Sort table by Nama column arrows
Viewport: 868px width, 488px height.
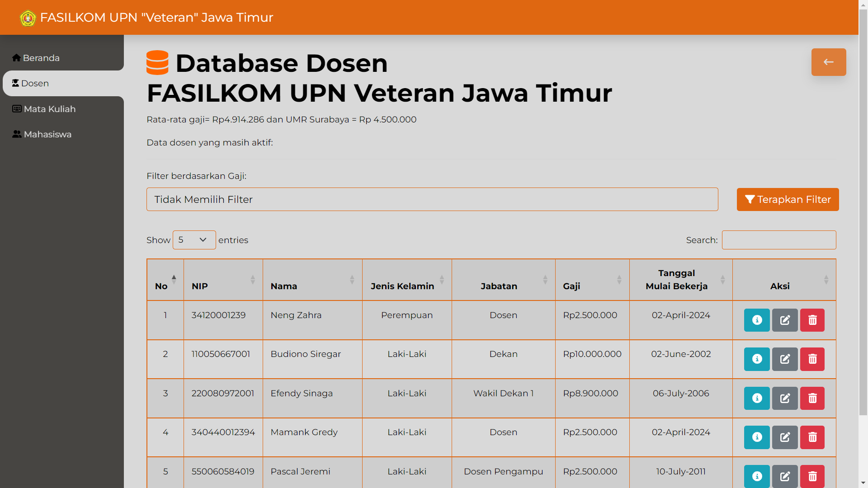[x=352, y=280]
